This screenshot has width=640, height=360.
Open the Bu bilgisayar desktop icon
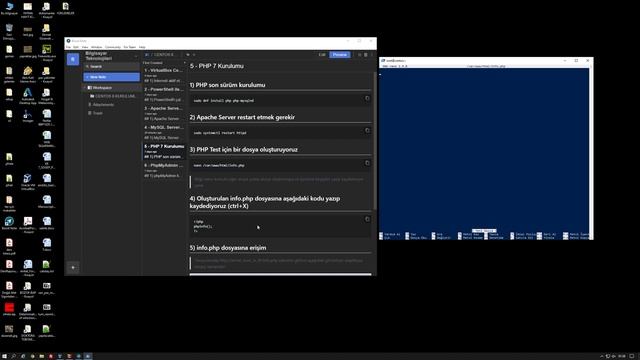tap(9, 9)
